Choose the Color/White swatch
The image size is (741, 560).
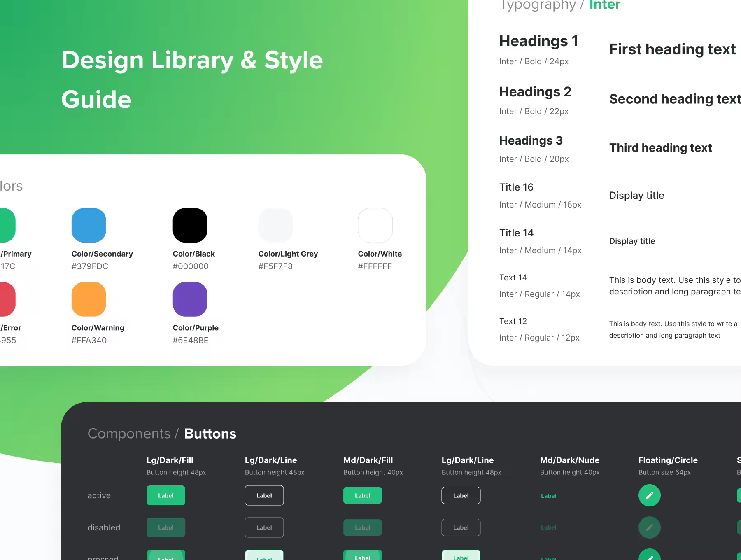point(375,225)
